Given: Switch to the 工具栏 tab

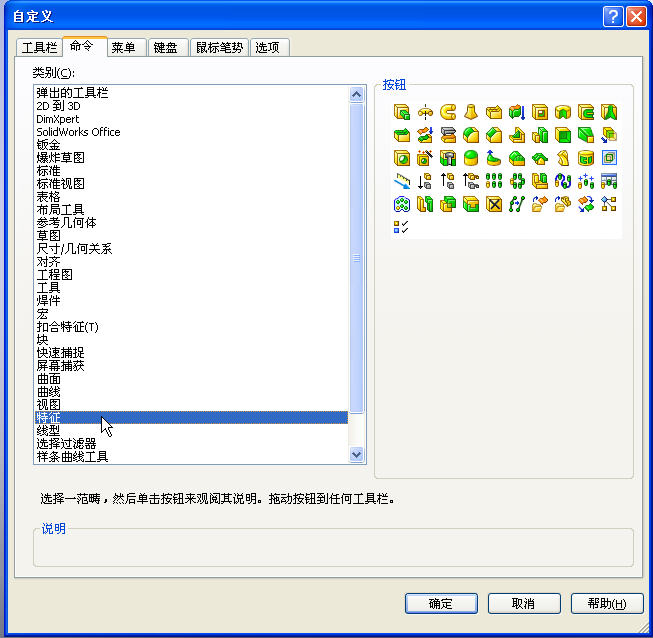Looking at the screenshot, I should (x=39, y=47).
